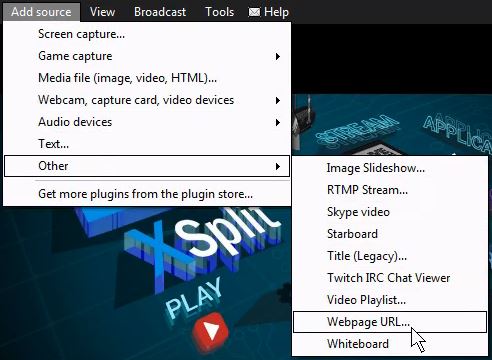Open the Help menu
The width and height of the screenshot is (492, 360).
(276, 12)
